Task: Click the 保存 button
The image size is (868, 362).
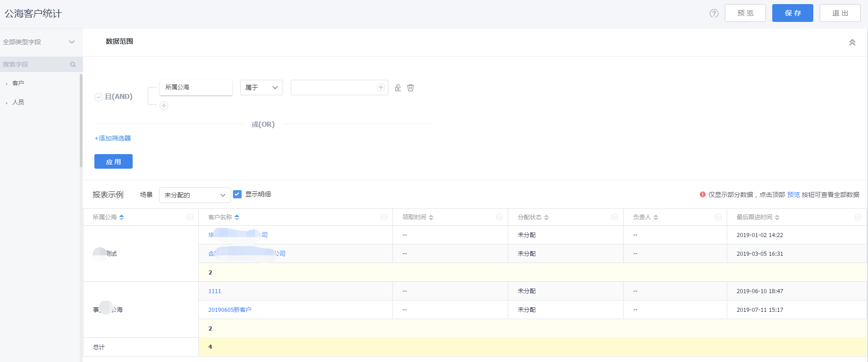Action: (793, 13)
